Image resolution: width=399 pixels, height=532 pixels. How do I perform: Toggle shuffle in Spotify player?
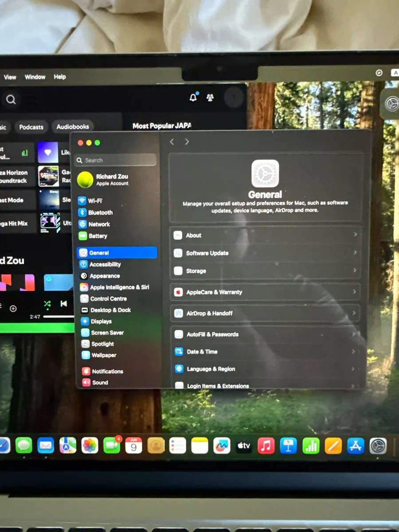pos(47,304)
